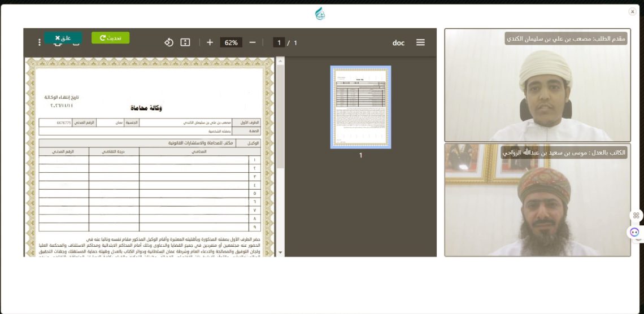Screen dimensions: 644x314
Task: Click the وكالة محاماة document title
Action: (146, 108)
